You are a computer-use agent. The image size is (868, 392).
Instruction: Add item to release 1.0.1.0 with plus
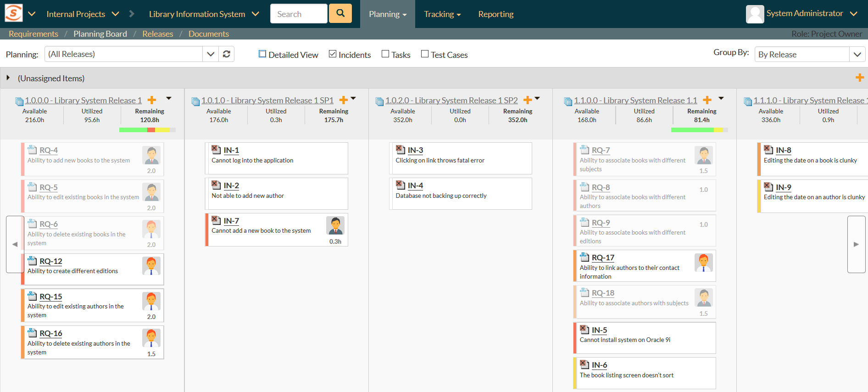(343, 100)
